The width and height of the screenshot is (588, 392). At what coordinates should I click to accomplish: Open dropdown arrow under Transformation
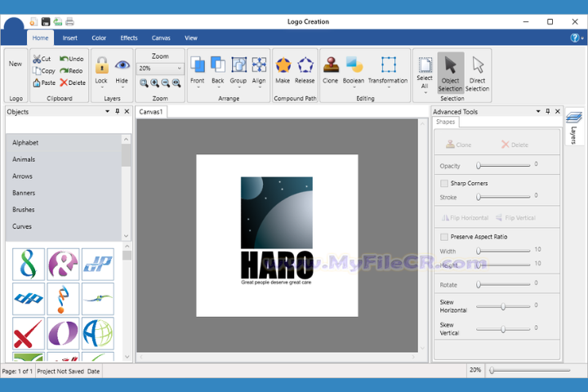pos(389,87)
